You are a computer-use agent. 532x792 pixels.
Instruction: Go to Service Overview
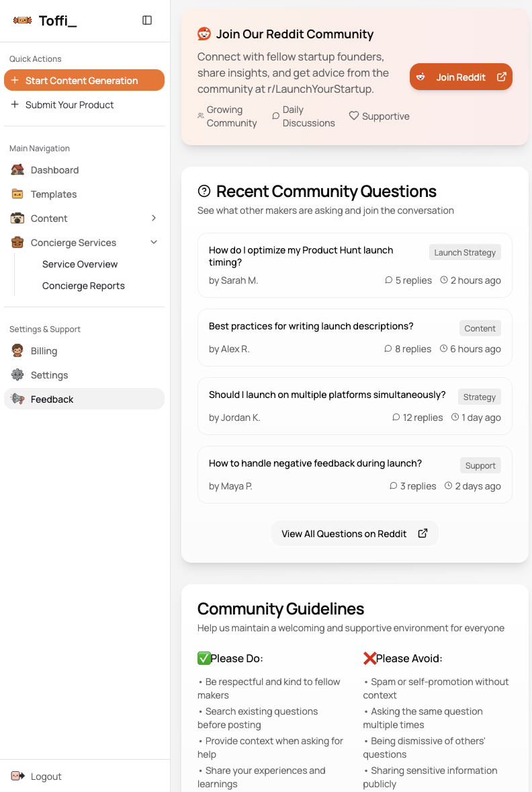click(80, 264)
